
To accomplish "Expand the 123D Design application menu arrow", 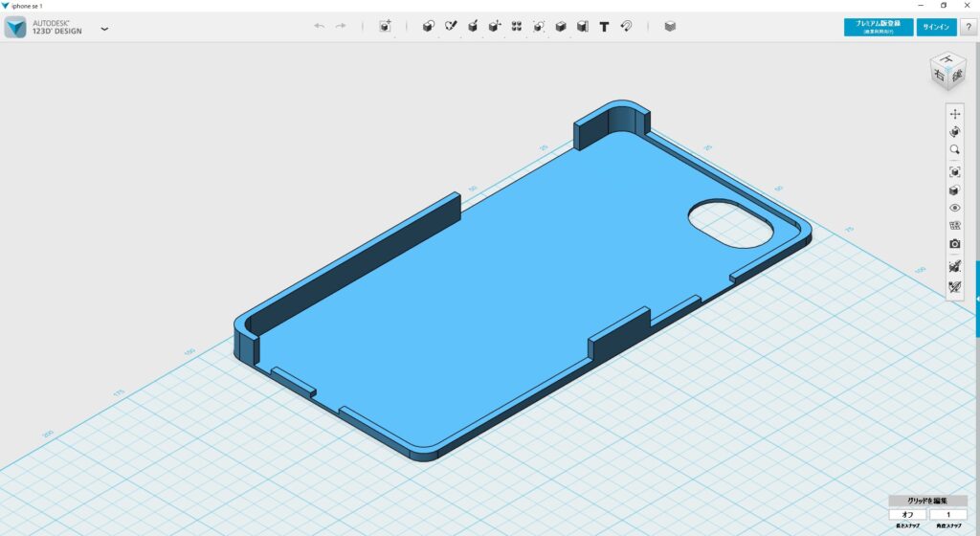I will tap(104, 28).
